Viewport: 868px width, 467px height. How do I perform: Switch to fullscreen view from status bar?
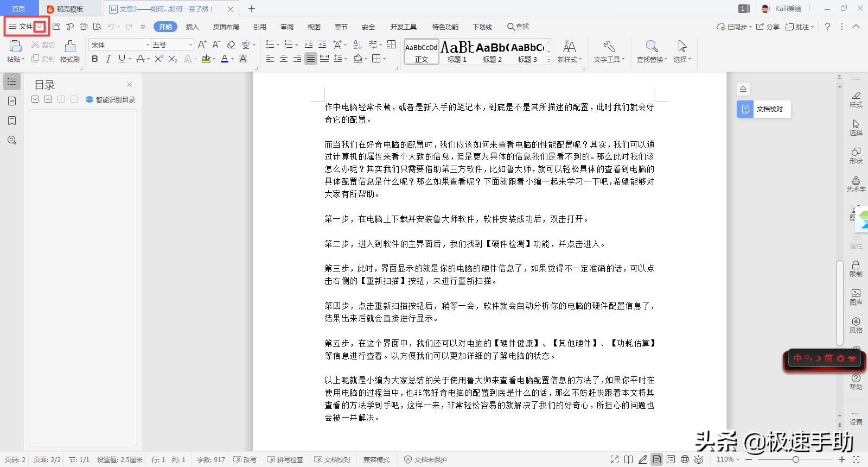[615, 459]
